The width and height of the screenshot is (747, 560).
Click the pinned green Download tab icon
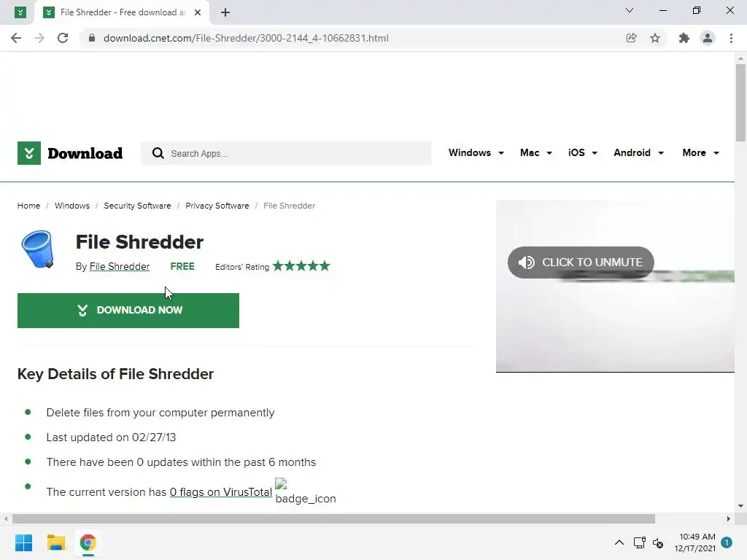pos(20,12)
